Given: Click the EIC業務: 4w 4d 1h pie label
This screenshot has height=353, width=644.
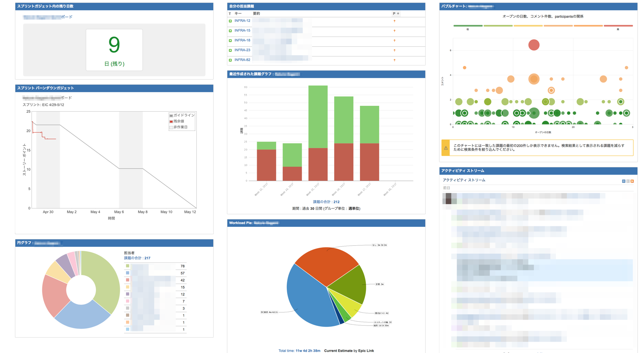Looking at the screenshot, I should click(x=269, y=312).
